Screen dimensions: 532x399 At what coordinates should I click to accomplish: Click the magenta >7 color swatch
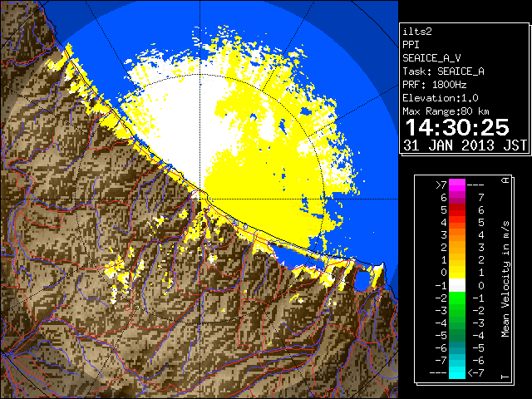(x=457, y=185)
